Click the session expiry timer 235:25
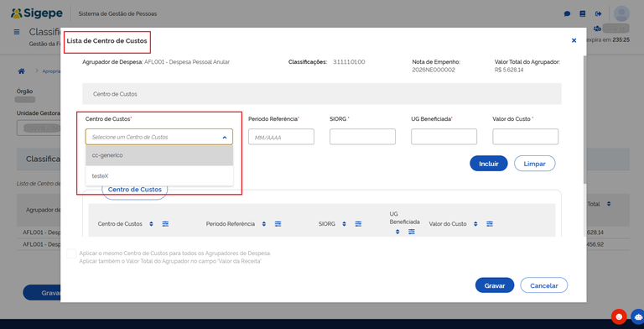644x329 pixels. pos(621,40)
